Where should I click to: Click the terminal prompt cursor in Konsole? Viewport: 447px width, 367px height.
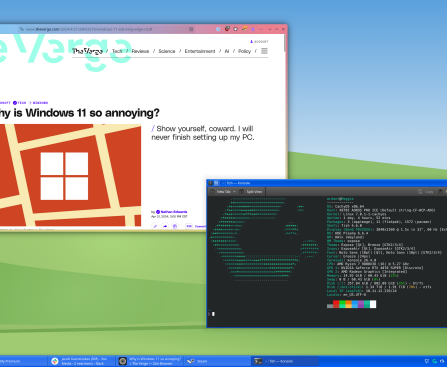tap(213, 314)
